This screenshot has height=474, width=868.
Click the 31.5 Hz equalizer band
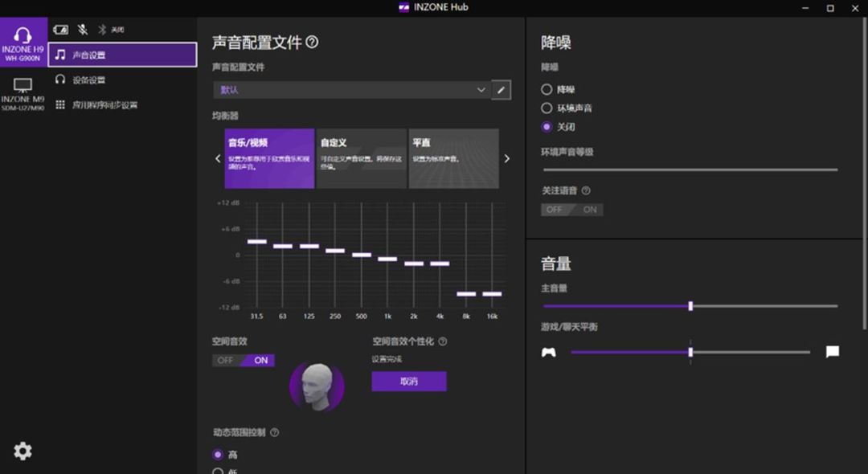click(x=257, y=242)
